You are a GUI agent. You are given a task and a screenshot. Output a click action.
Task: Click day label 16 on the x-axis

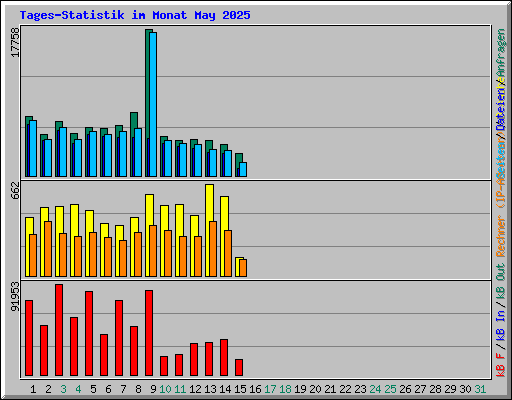pos(255,389)
